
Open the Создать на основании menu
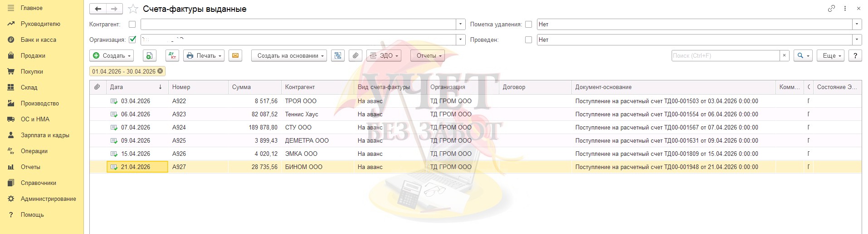(x=289, y=56)
